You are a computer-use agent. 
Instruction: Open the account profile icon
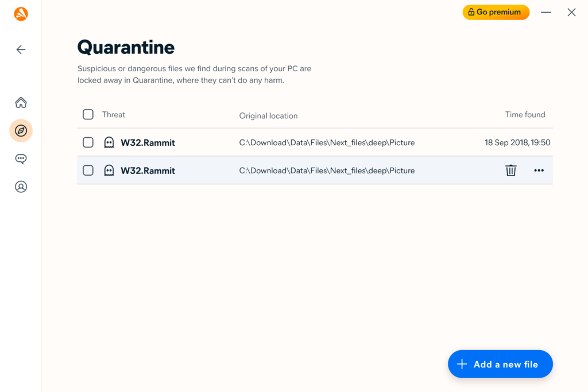click(x=21, y=187)
